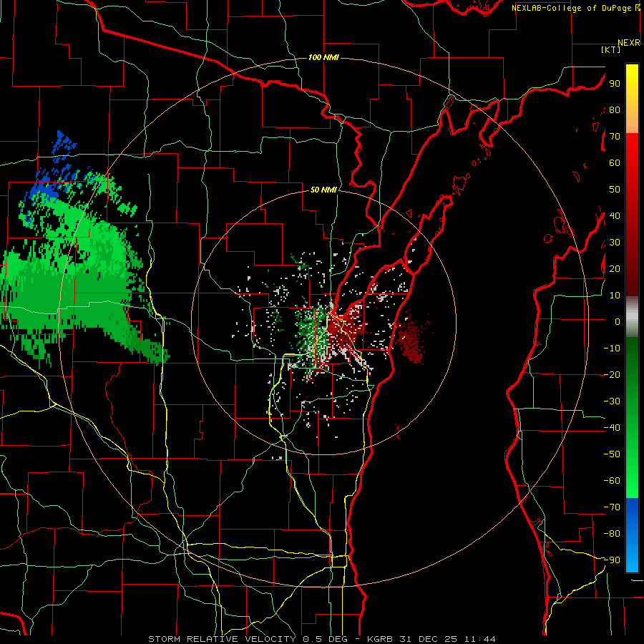
Task: Click the -70 value on velocity scale
Action: (x=612, y=507)
